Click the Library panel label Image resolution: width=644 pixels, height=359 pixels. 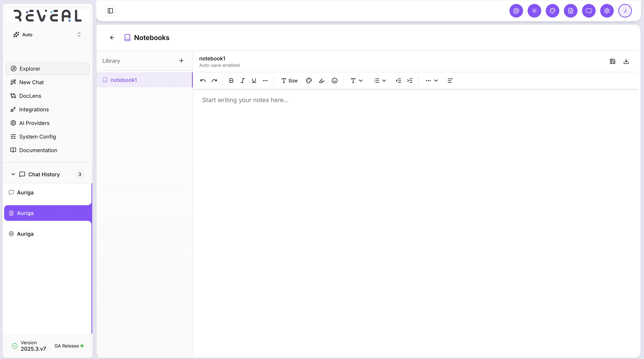click(111, 61)
